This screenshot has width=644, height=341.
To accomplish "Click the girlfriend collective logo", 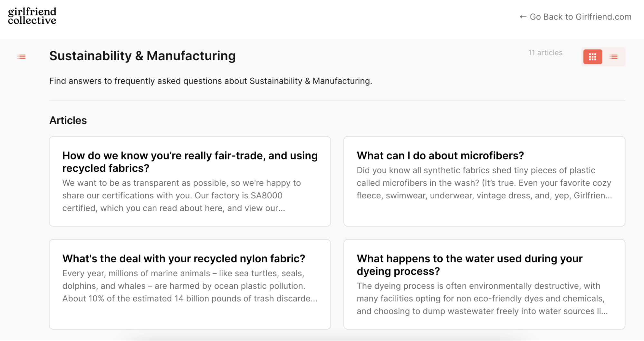I will 32,16.
